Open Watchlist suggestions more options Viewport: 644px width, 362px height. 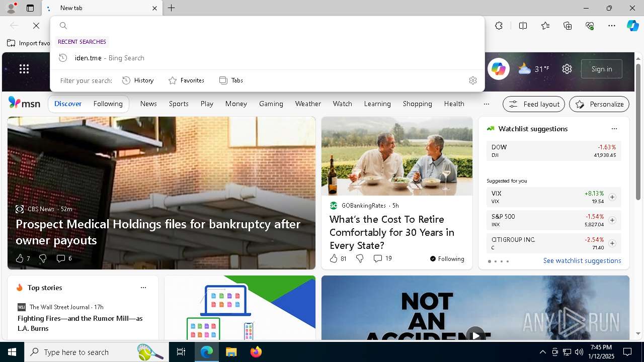(614, 129)
